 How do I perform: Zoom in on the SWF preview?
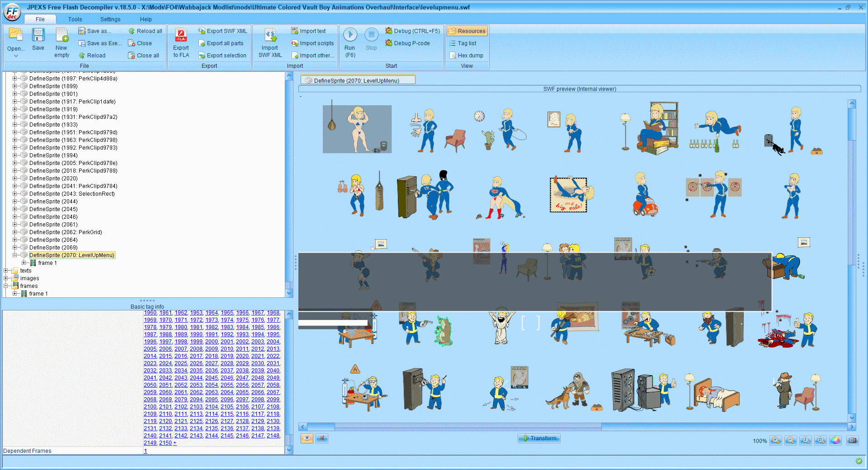776,440
